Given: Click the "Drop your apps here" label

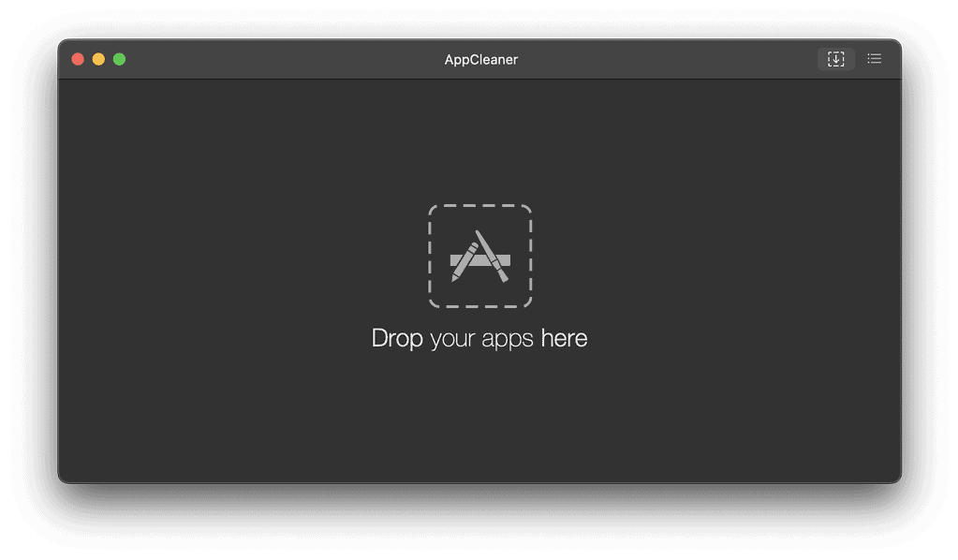Looking at the screenshot, I should [479, 338].
